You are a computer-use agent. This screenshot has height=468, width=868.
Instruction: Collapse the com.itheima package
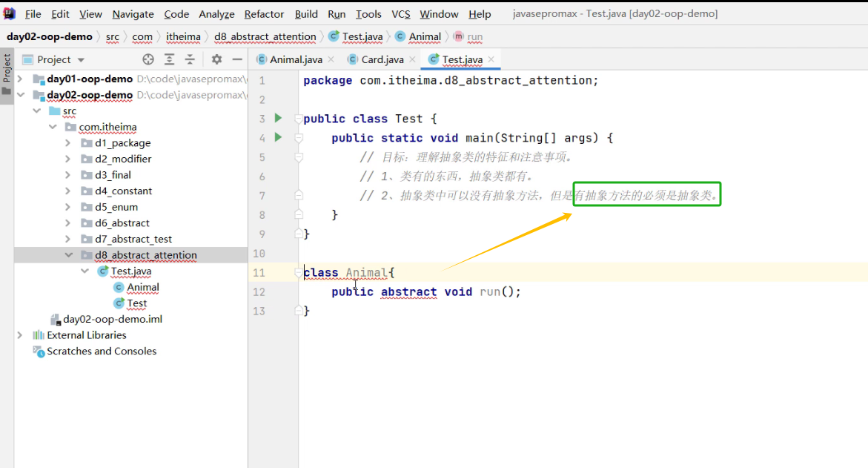tap(53, 127)
